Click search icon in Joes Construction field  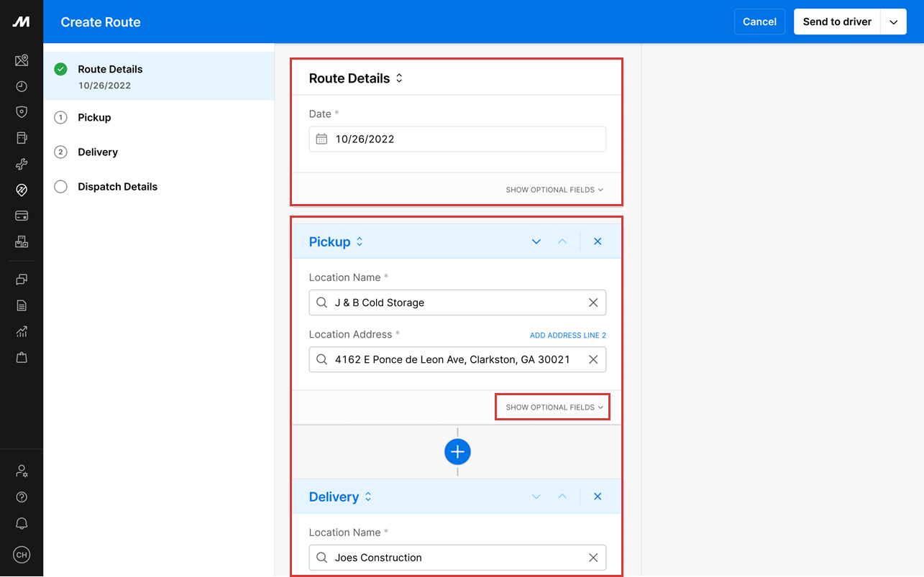click(322, 558)
